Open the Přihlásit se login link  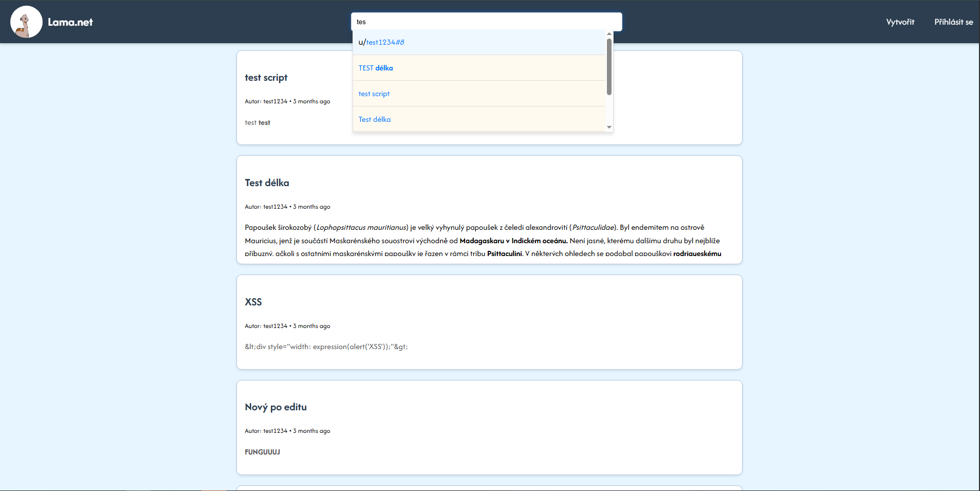coord(953,22)
